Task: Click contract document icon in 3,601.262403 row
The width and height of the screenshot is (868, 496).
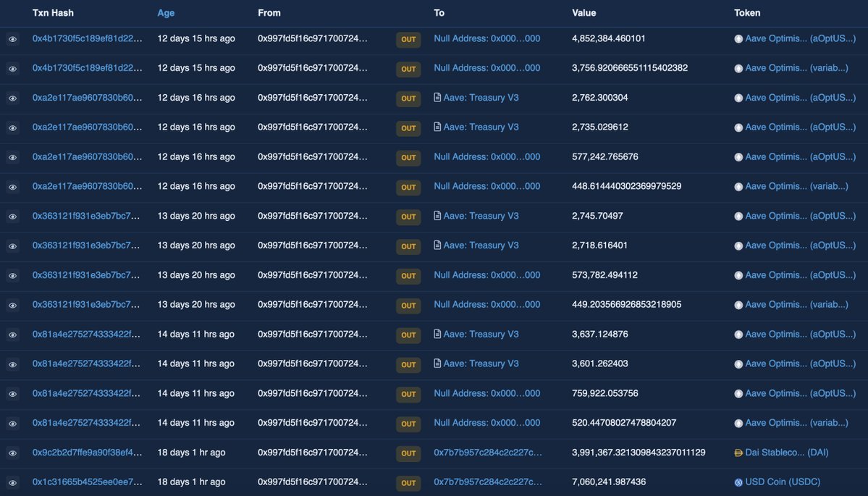Action: pyautogui.click(x=437, y=363)
